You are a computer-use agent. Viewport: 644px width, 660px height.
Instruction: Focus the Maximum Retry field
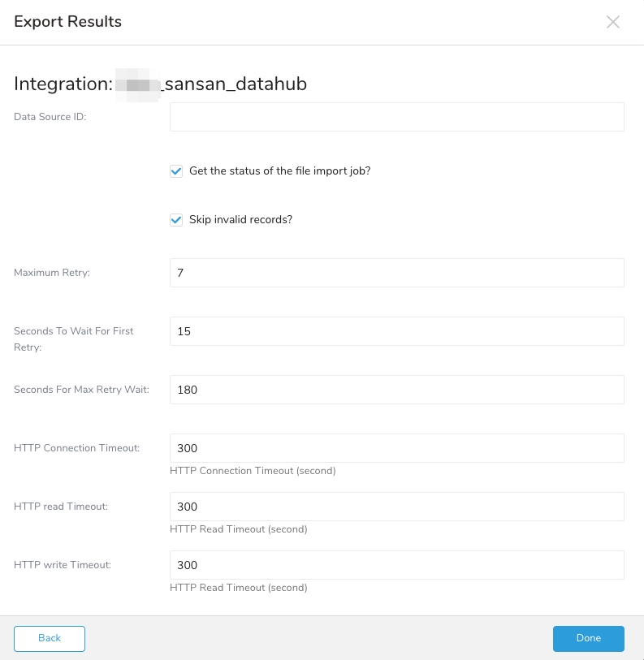(x=396, y=273)
